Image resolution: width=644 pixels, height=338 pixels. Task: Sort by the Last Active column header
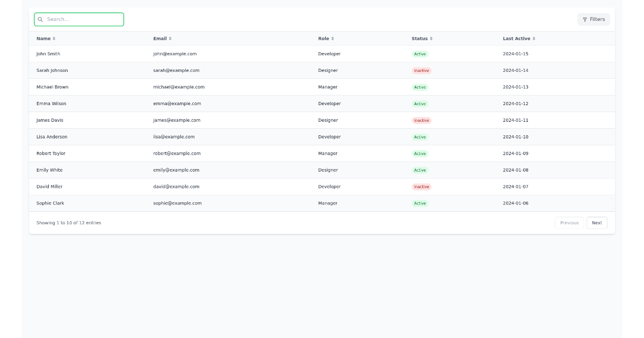(519, 38)
